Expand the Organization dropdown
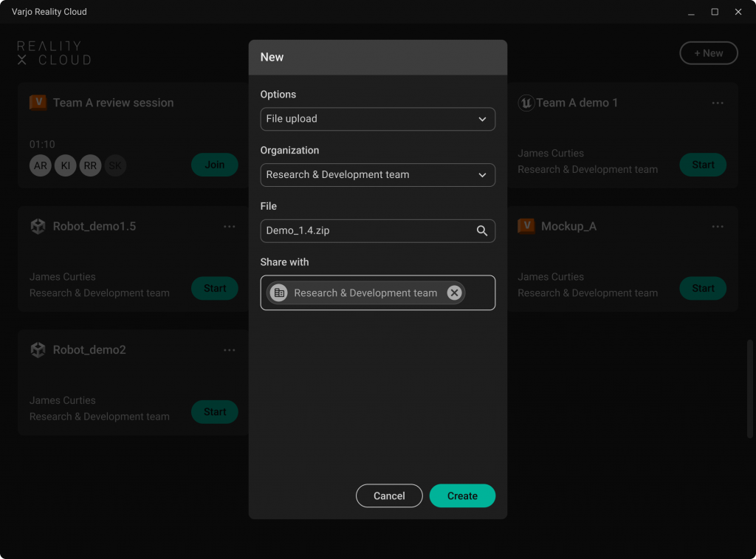Viewport: 756px width, 559px height. (x=377, y=175)
